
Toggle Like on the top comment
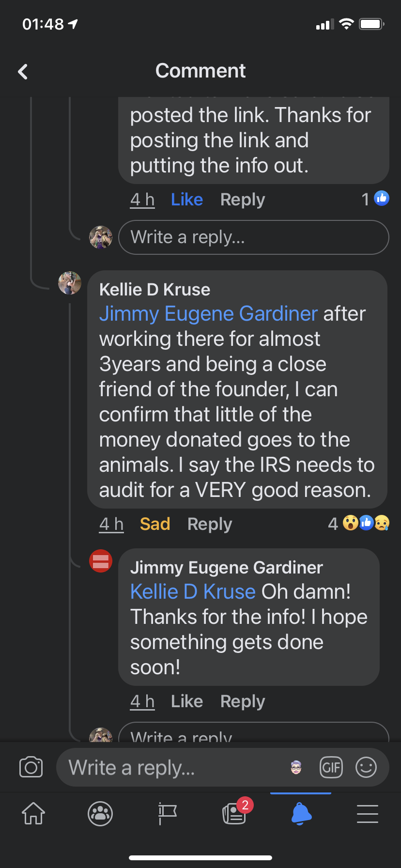click(x=187, y=200)
